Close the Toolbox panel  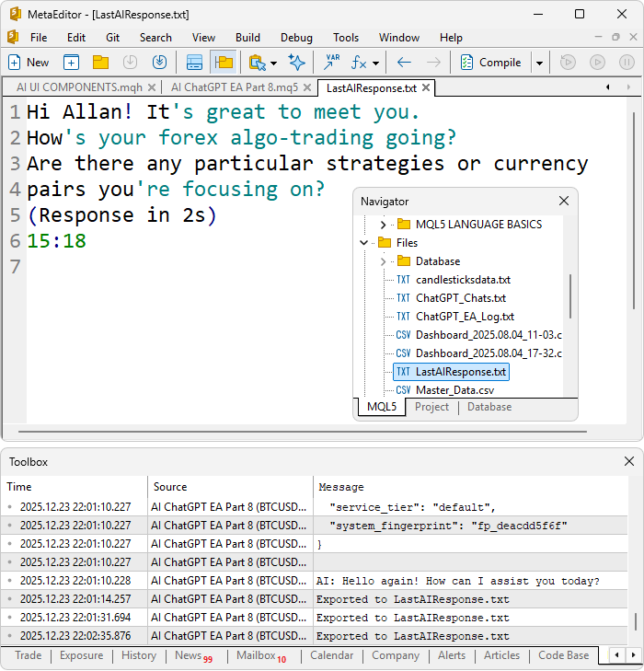click(x=629, y=461)
